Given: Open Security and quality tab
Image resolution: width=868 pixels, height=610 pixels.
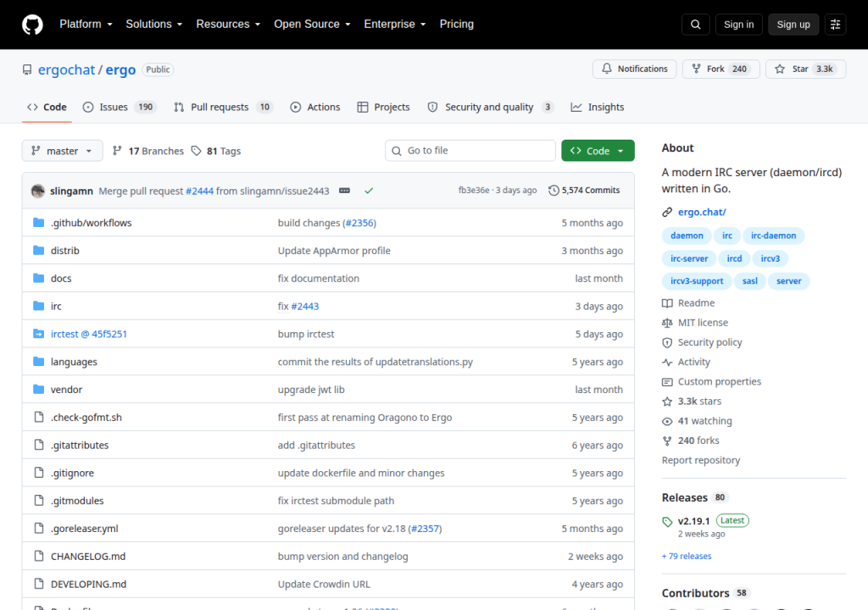Looking at the screenshot, I should click(491, 108).
